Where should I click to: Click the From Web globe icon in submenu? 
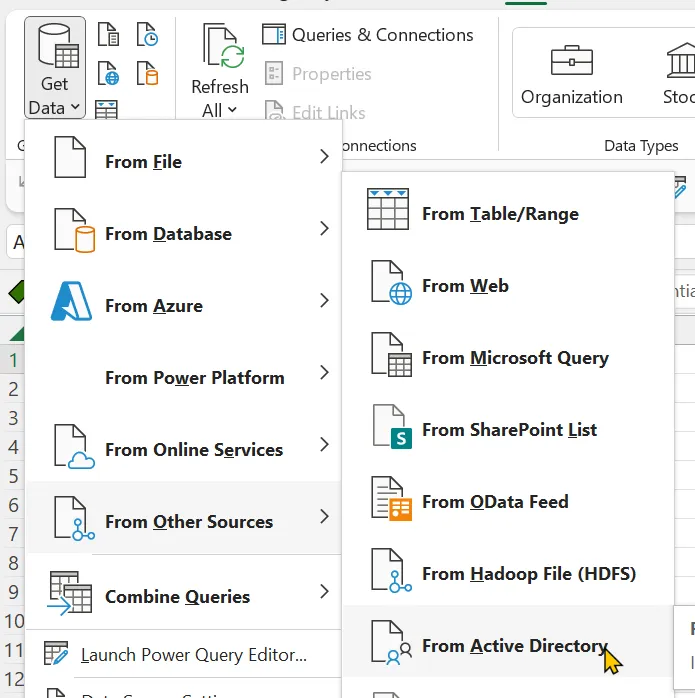click(x=391, y=282)
